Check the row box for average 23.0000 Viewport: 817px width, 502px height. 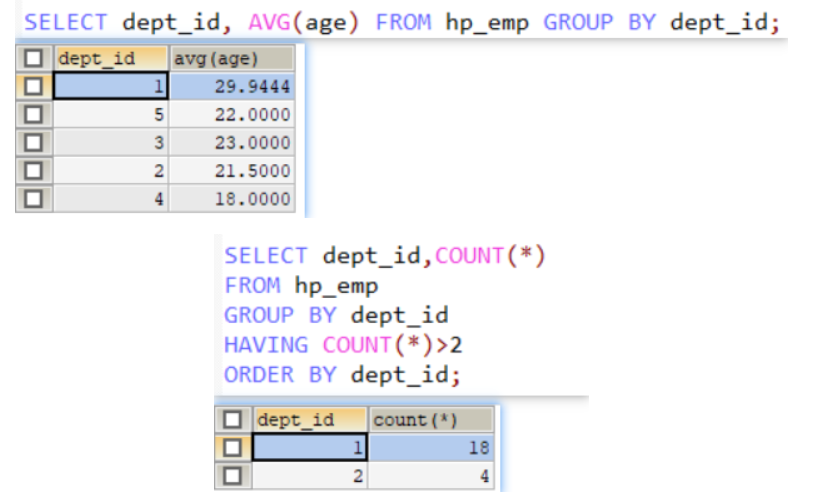tap(33, 143)
